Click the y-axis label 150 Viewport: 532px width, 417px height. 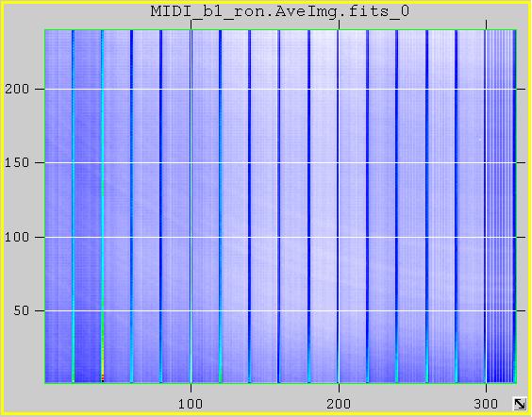pos(17,163)
